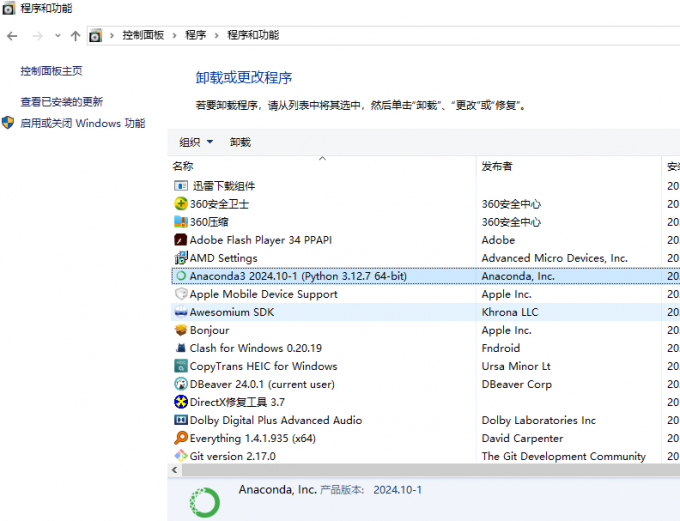
Task: Open the 组织 dropdown menu
Action: click(x=196, y=142)
